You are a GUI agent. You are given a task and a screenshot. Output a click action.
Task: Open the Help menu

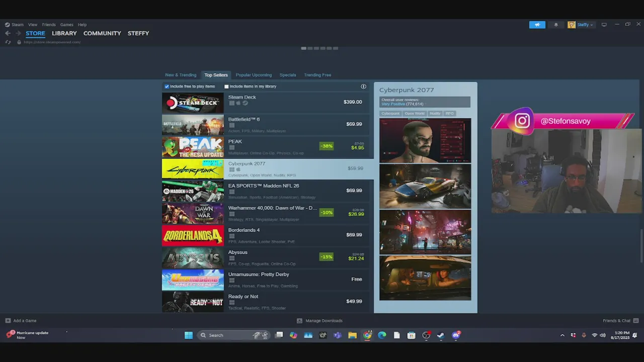[x=83, y=25]
